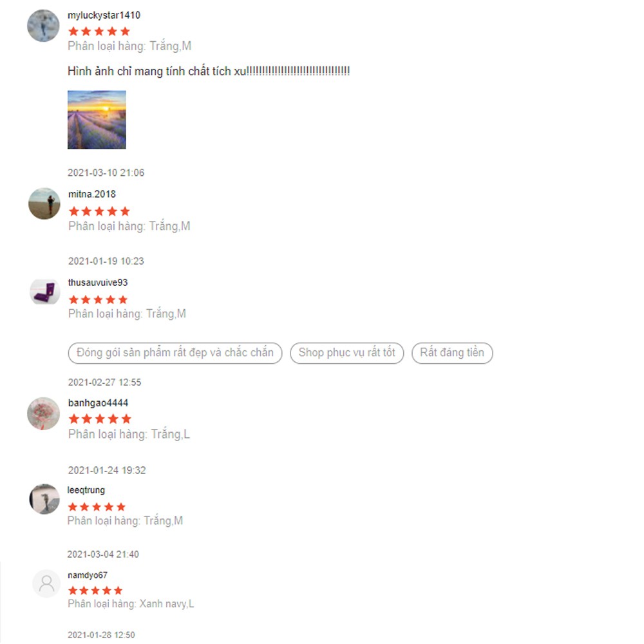Click banhgao4444's flower bouquet avatar
644x644 pixels.
pos(44,413)
